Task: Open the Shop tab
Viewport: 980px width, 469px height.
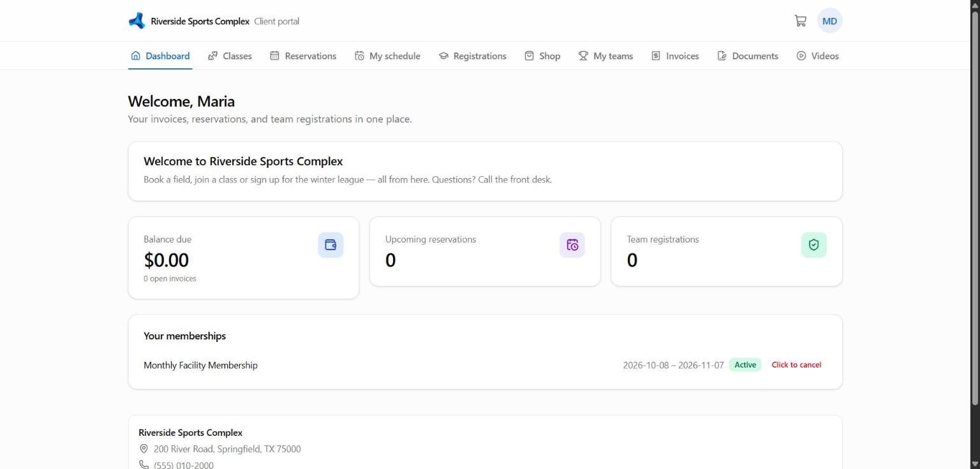Action: click(x=542, y=56)
